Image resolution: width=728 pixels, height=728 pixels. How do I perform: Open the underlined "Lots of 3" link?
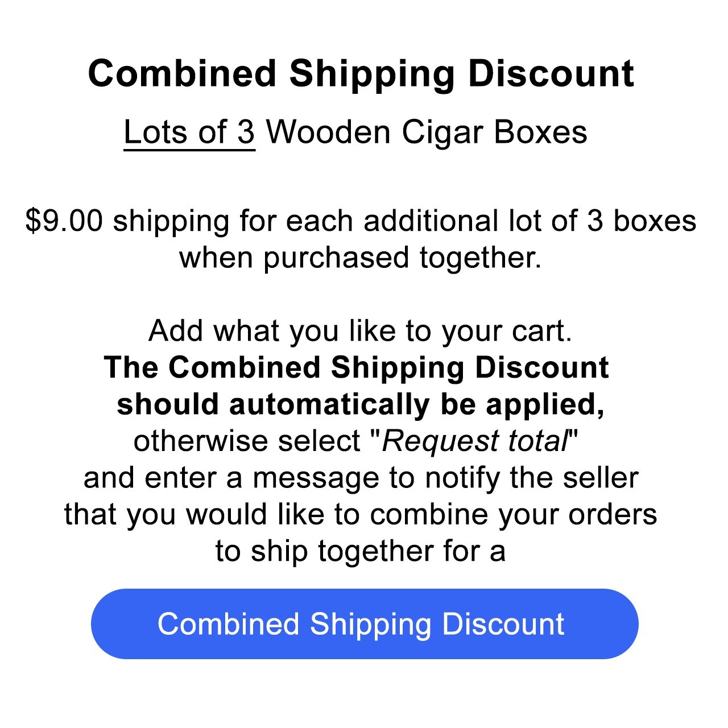(189, 133)
